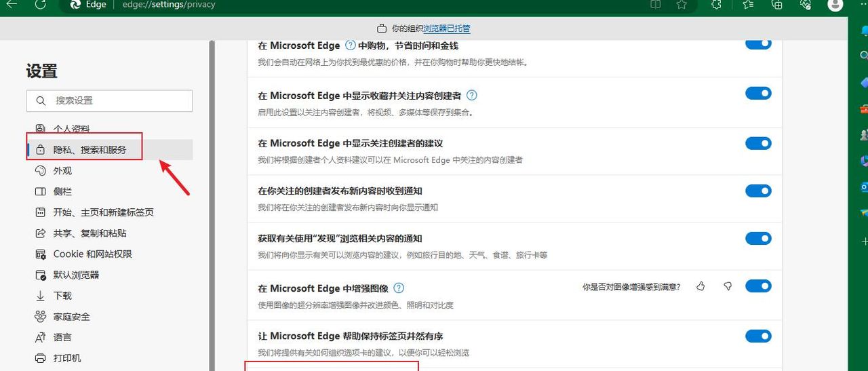
Task: Open Cookie 和网站权限 settings
Action: [x=110, y=254]
